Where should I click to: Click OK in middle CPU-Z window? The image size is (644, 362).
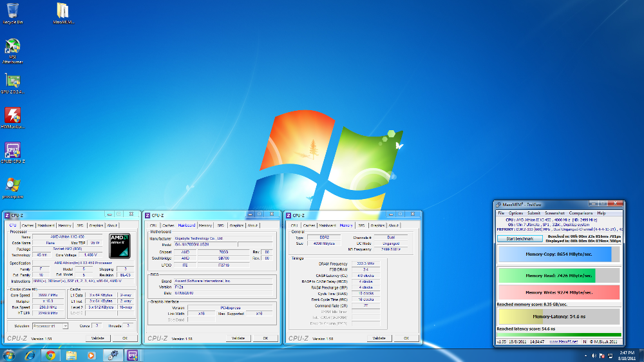(265, 338)
